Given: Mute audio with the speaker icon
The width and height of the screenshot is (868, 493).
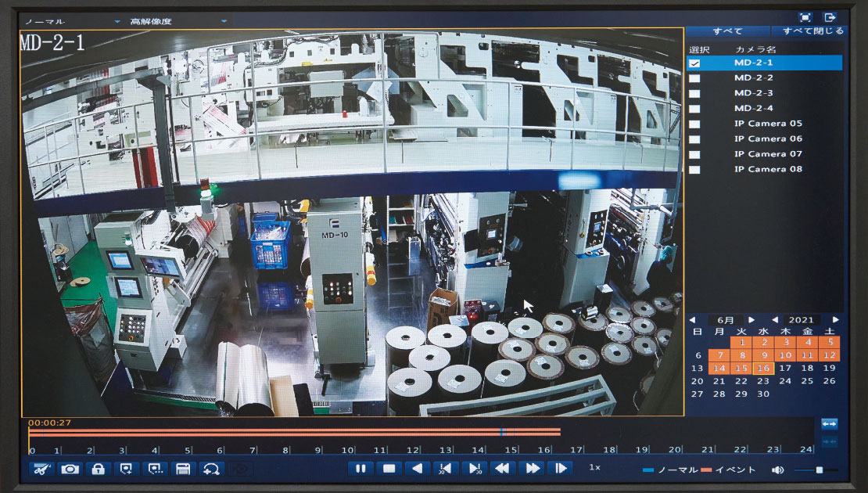Looking at the screenshot, I should pyautogui.click(x=778, y=470).
